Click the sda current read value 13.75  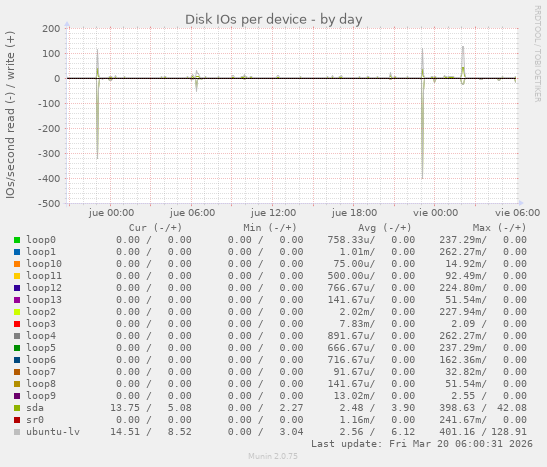point(125,408)
